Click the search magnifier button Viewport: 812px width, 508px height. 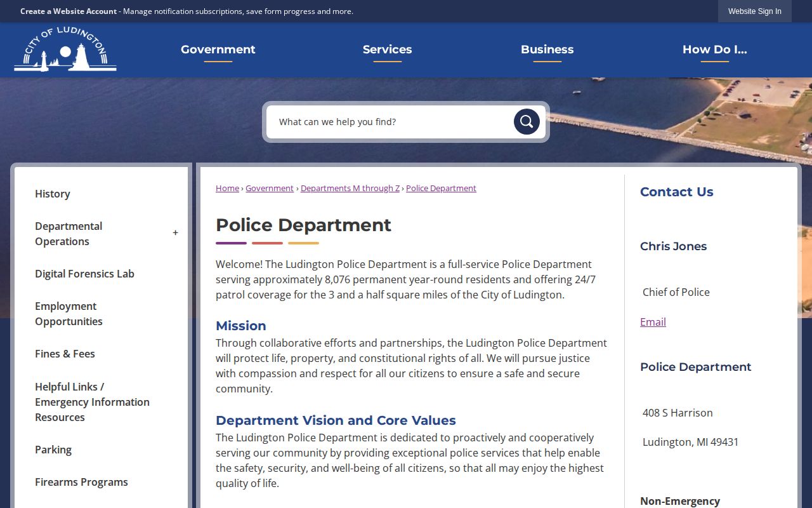(x=527, y=122)
